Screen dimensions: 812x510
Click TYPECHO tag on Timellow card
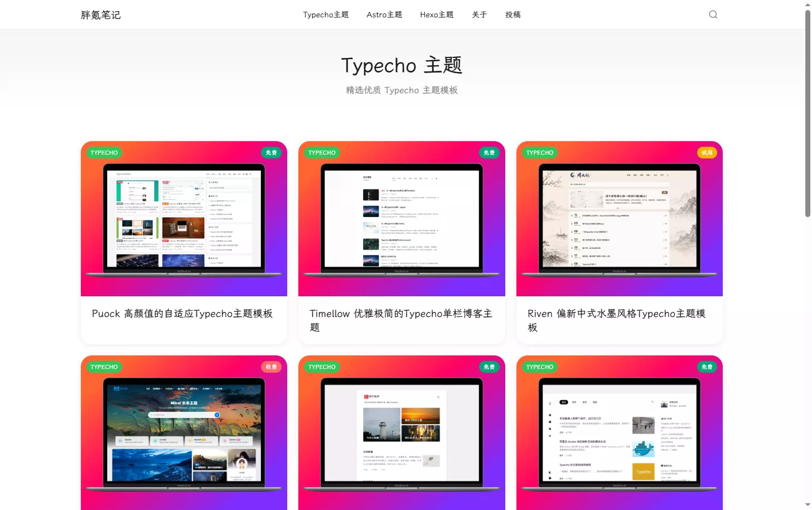click(x=322, y=152)
